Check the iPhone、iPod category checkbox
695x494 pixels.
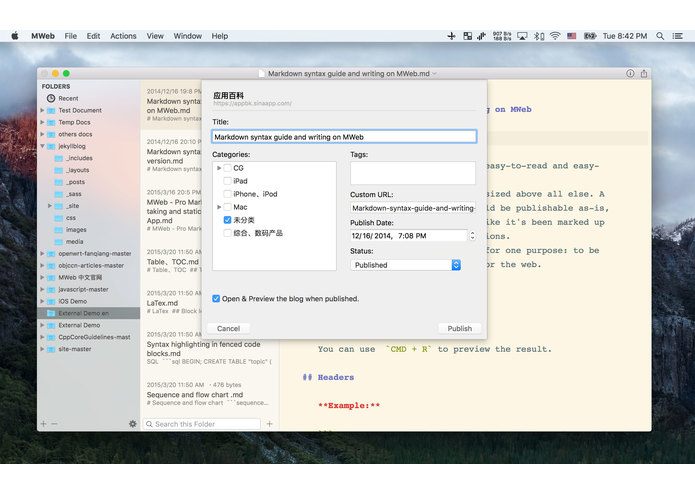[x=227, y=194]
